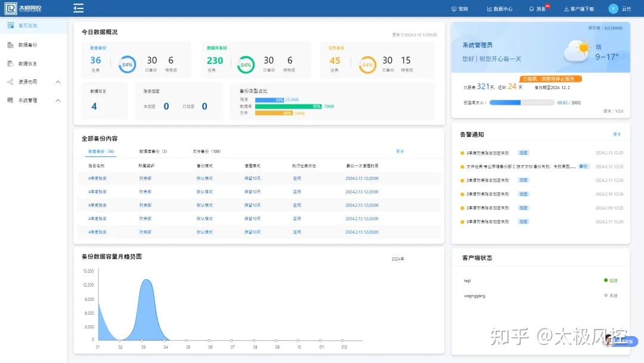Click the green 84% ring under 数据库备份
The image size is (644, 363).
pyautogui.click(x=246, y=64)
